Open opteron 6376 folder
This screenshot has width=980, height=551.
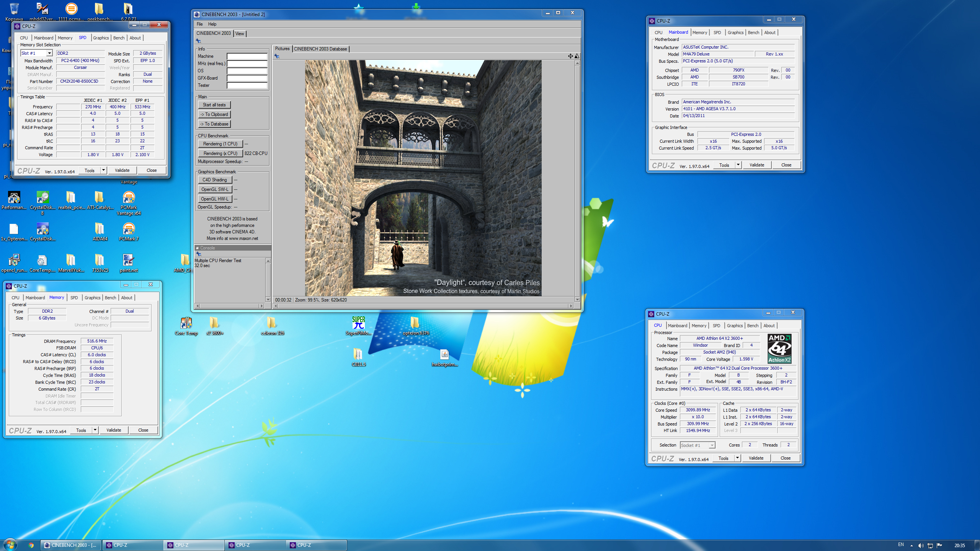point(415,326)
